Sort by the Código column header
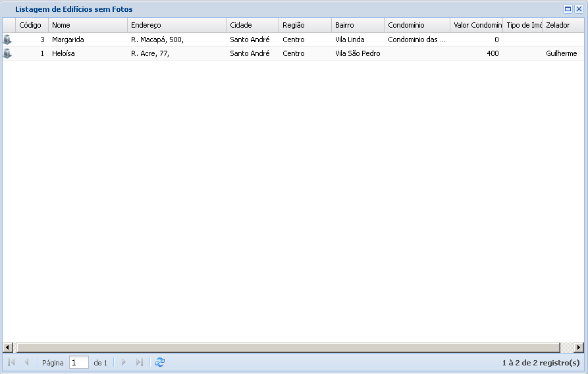The height and width of the screenshot is (374, 588). [x=31, y=25]
